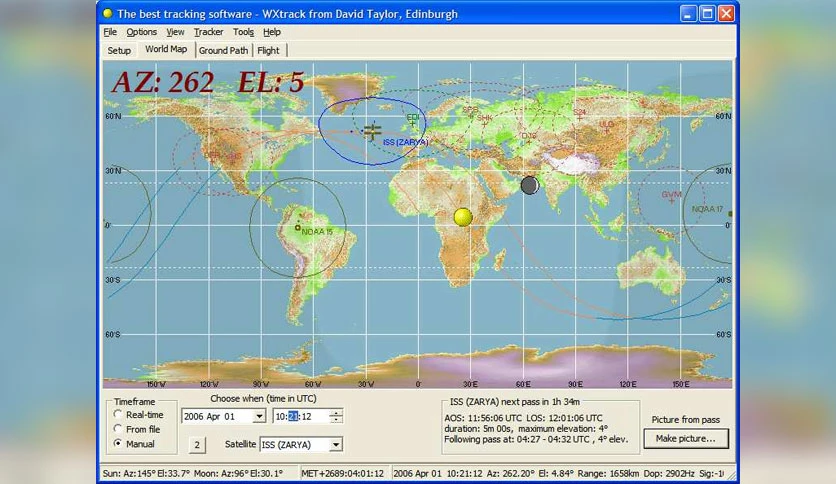Switch to the Setup tab
The image size is (836, 484).
(119, 51)
